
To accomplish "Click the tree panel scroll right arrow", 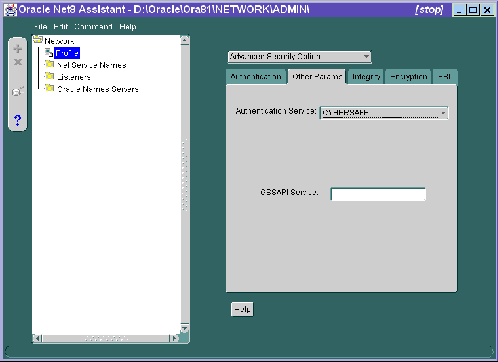I will (174, 339).
